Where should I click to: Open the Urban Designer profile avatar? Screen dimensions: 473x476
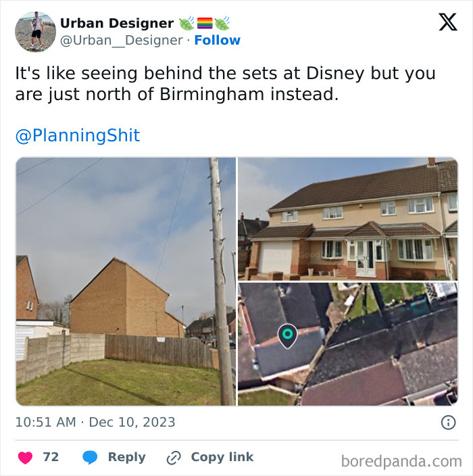pos(35,32)
